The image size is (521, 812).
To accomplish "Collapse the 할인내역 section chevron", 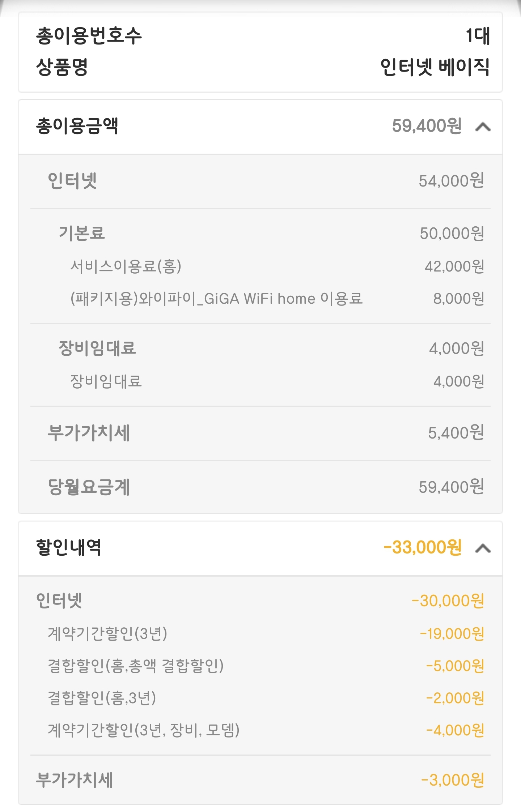I will (483, 548).
